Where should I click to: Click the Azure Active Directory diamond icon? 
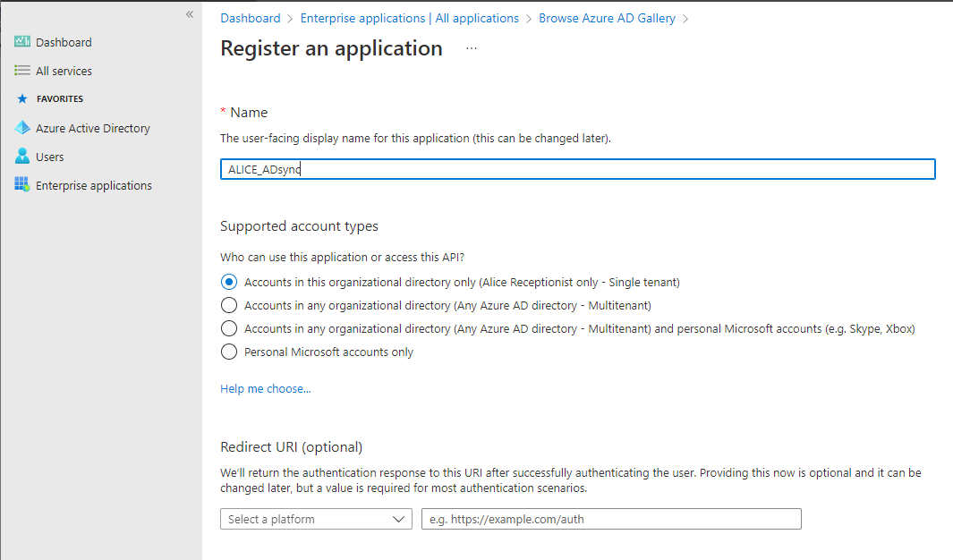(22, 128)
